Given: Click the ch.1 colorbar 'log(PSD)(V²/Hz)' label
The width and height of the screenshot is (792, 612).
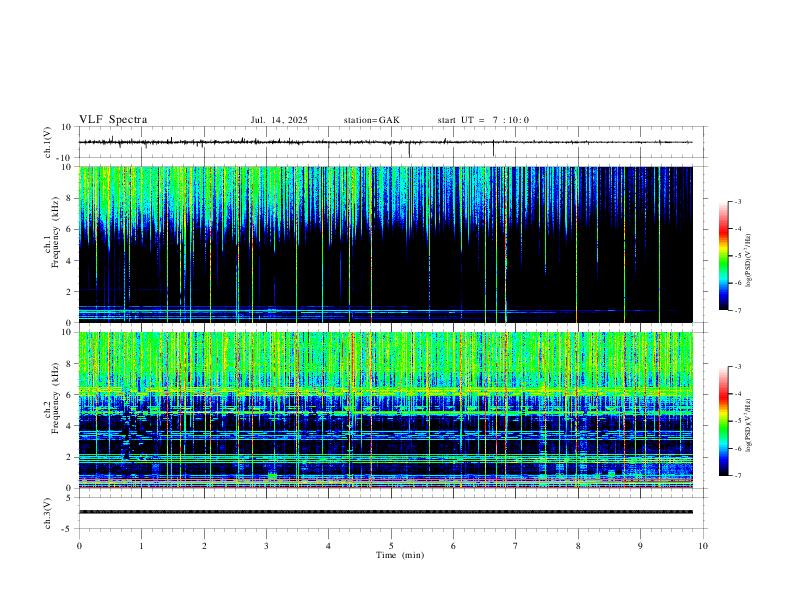Looking at the screenshot, I should [x=750, y=261].
